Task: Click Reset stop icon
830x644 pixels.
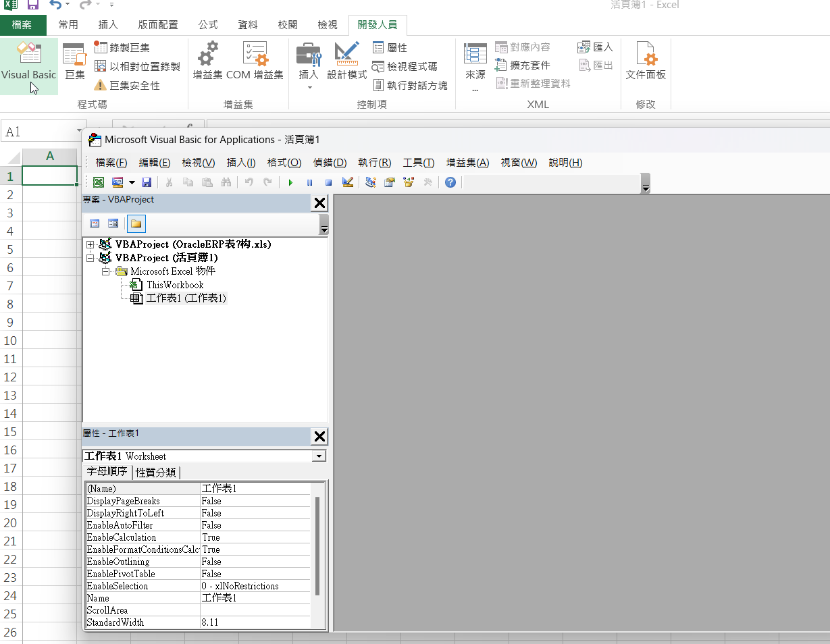Action: (328, 182)
